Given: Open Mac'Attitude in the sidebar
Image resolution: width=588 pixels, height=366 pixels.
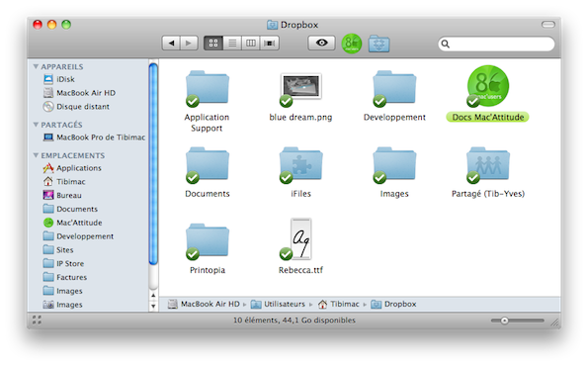Looking at the screenshot, I should [x=72, y=223].
